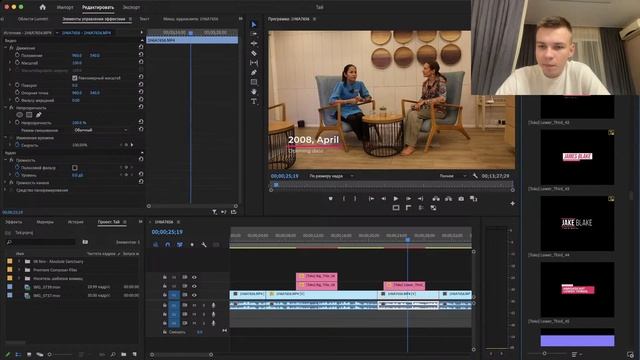
Task: Select the Hand tool
Action: tap(254, 92)
